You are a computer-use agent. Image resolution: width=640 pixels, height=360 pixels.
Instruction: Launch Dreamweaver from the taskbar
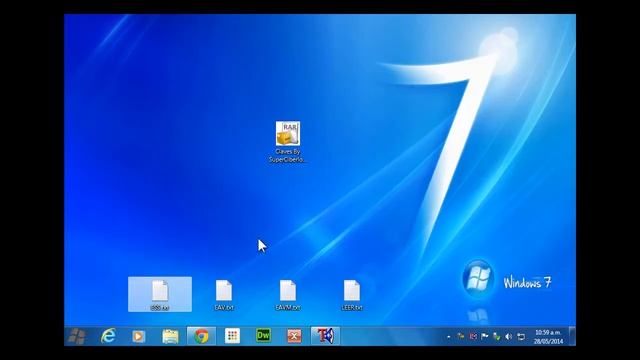[263, 336]
